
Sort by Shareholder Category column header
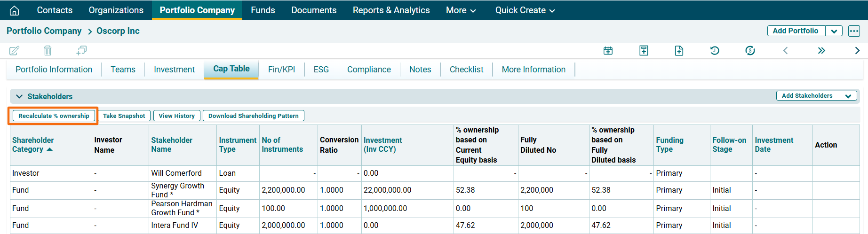[x=33, y=145]
